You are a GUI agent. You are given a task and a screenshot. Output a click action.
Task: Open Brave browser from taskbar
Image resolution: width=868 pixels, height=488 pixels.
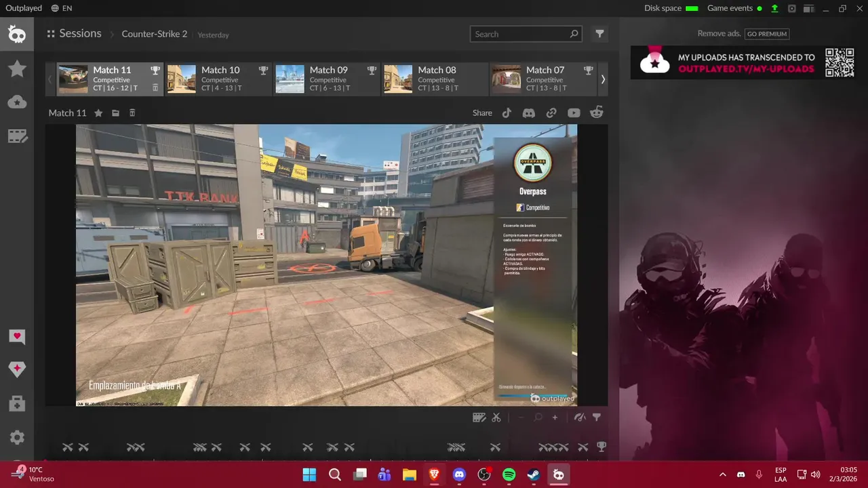434,474
